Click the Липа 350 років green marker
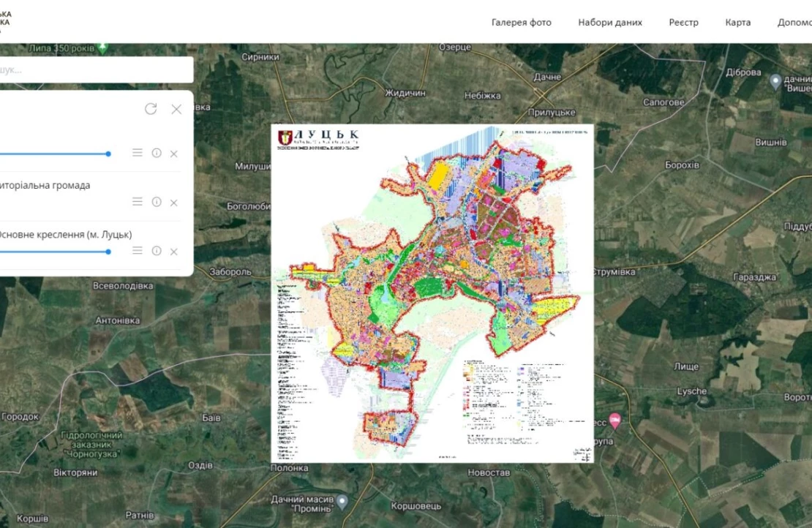The width and height of the screenshot is (812, 528). (x=103, y=49)
